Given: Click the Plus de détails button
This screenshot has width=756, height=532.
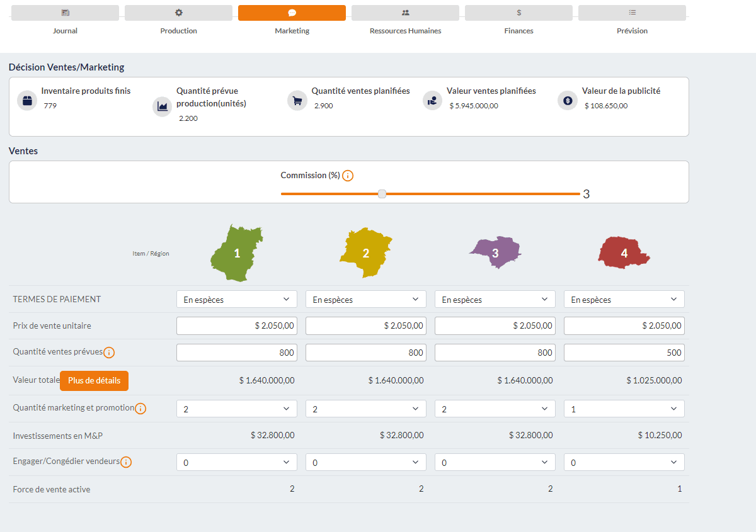Looking at the screenshot, I should [94, 381].
